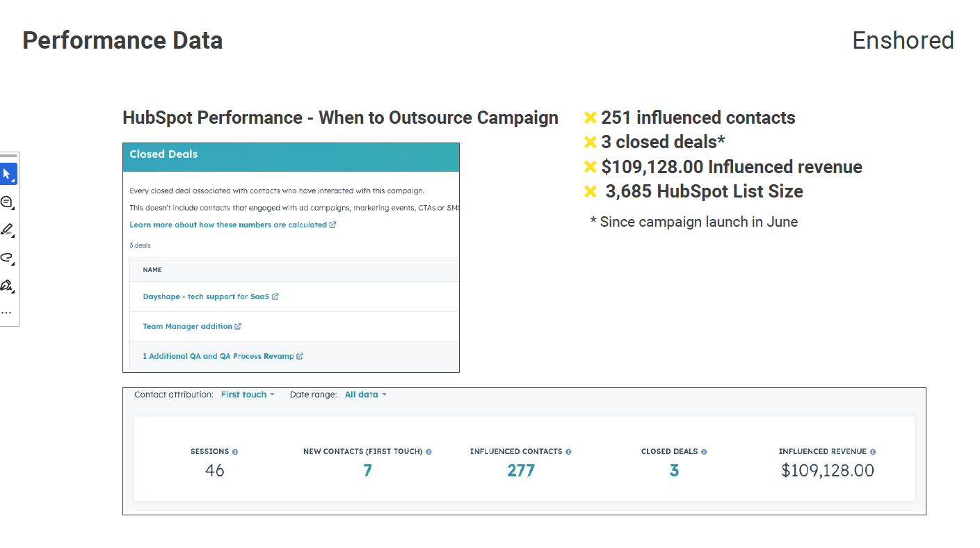
Task: Click the 'Contact attribution:' label
Action: [x=174, y=394]
